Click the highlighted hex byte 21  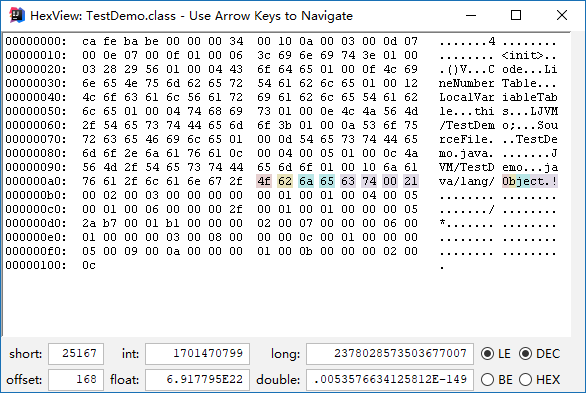pos(411,181)
